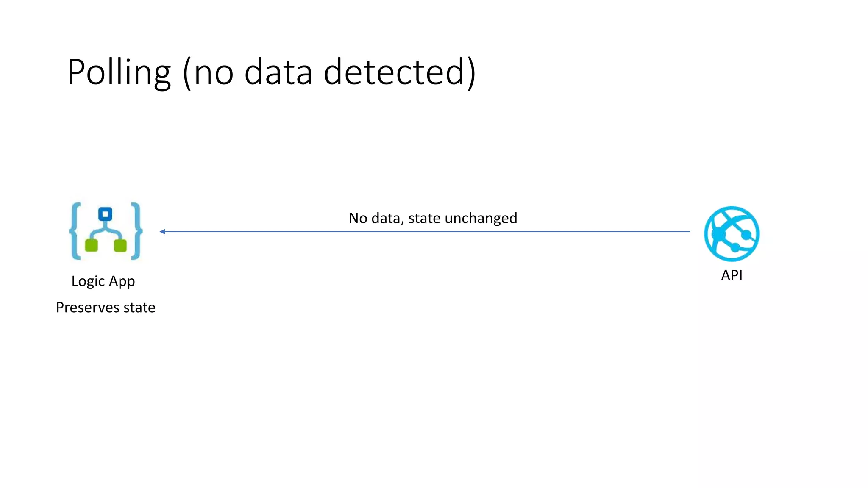
Task: Click the arrowhead pointing at the Logic App
Action: 162,232
